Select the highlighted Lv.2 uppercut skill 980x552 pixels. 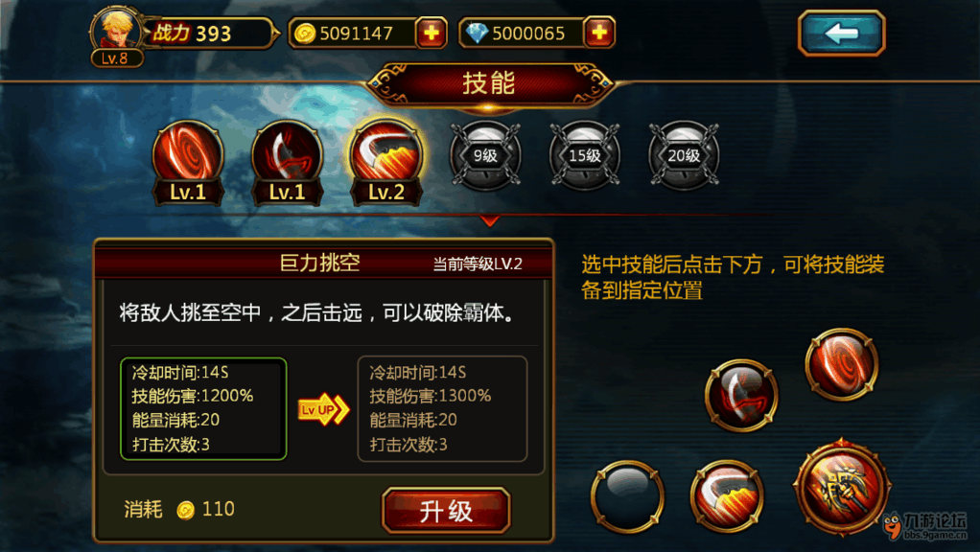(386, 162)
